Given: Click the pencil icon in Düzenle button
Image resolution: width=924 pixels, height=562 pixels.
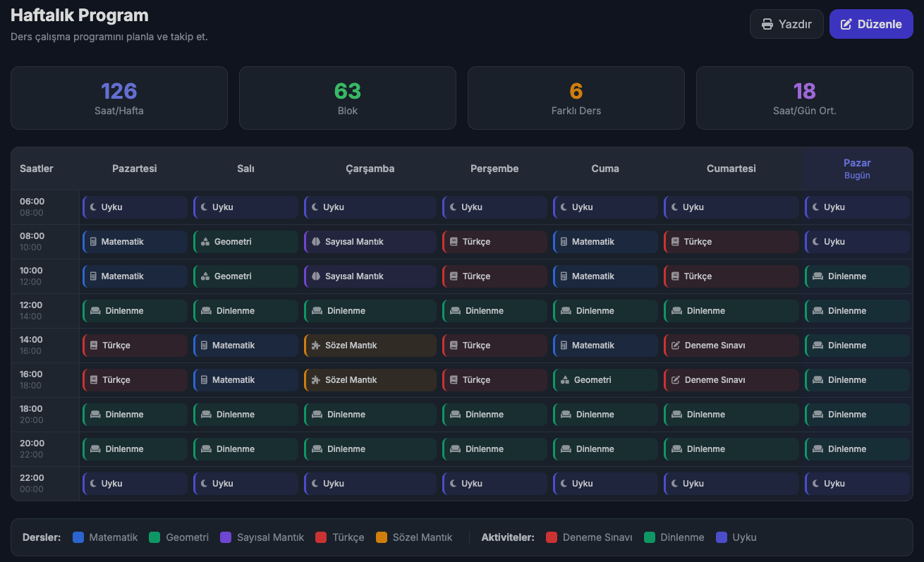Looking at the screenshot, I should click(x=846, y=24).
